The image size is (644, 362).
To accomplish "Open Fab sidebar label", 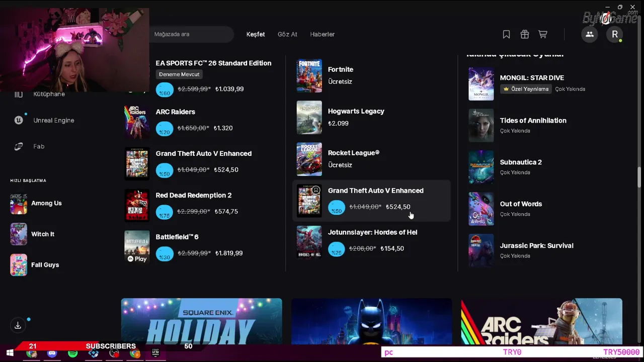I will [x=39, y=146].
